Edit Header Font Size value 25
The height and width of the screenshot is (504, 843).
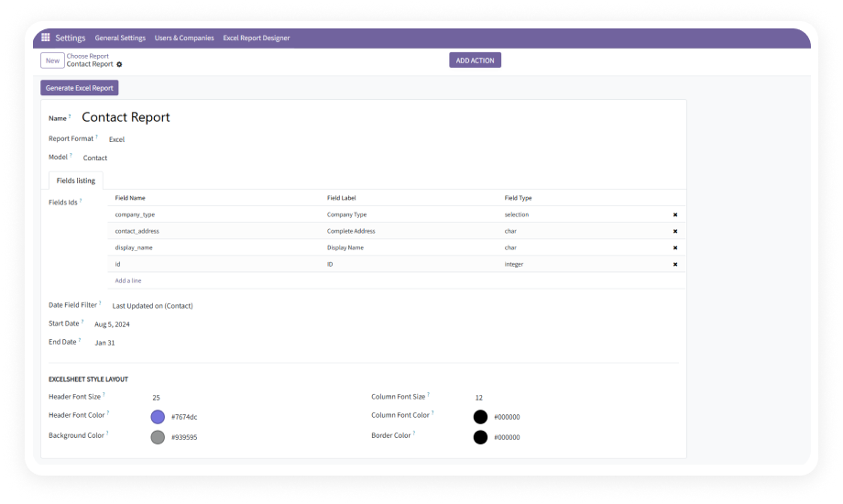[156, 398]
